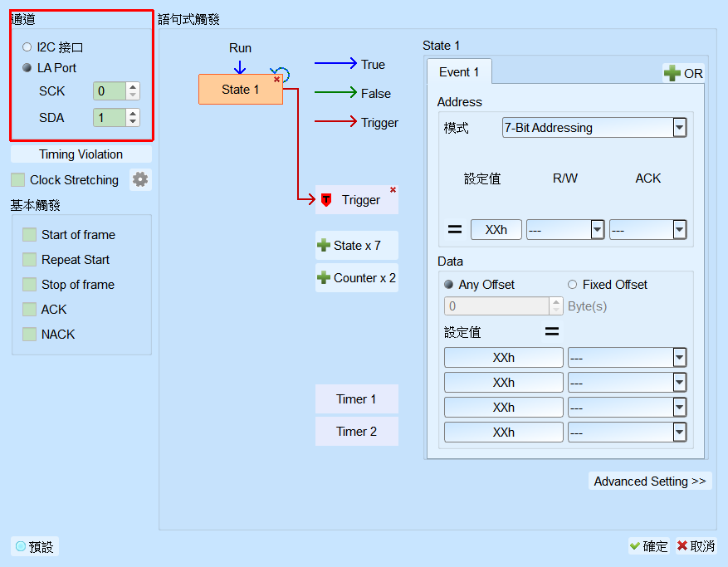
Task: Click the second data XXh field
Action: click(504, 383)
